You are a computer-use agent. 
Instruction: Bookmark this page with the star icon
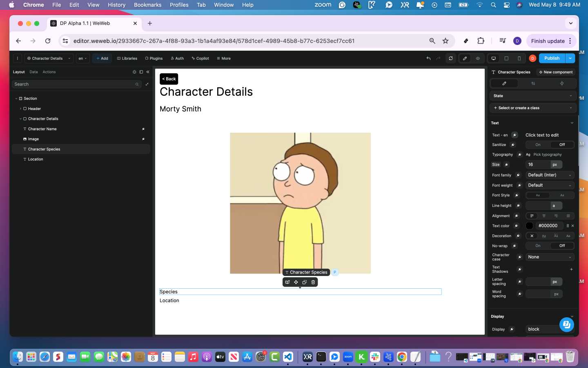445,41
